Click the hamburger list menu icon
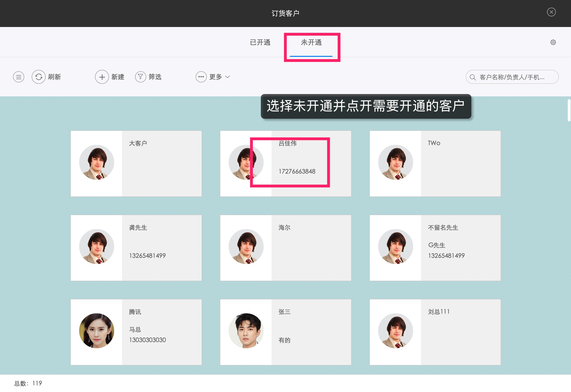The image size is (571, 392). coord(19,77)
